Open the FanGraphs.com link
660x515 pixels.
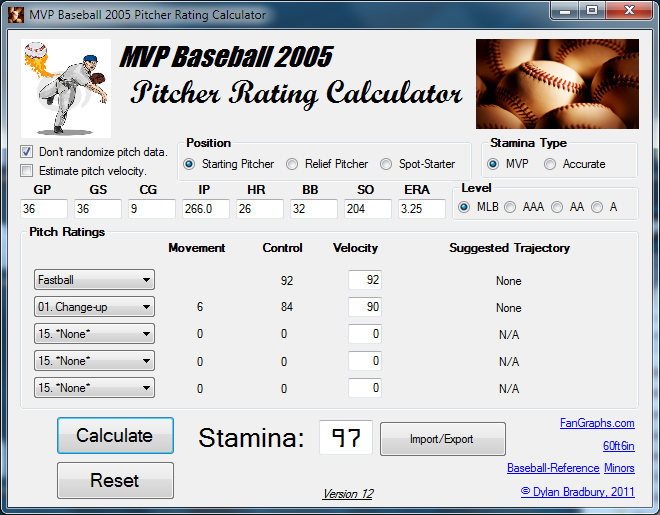(597, 423)
